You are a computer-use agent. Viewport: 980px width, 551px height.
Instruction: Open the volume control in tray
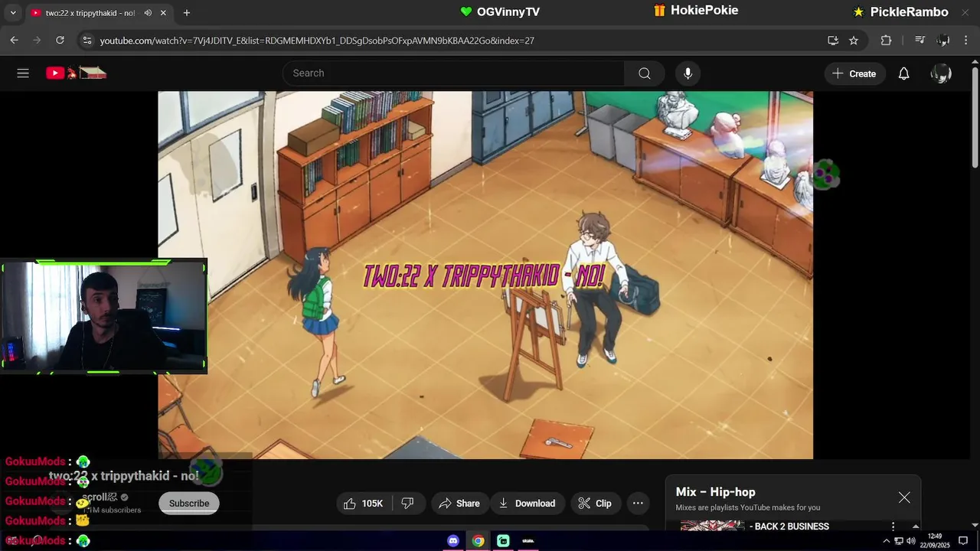pos(911,541)
